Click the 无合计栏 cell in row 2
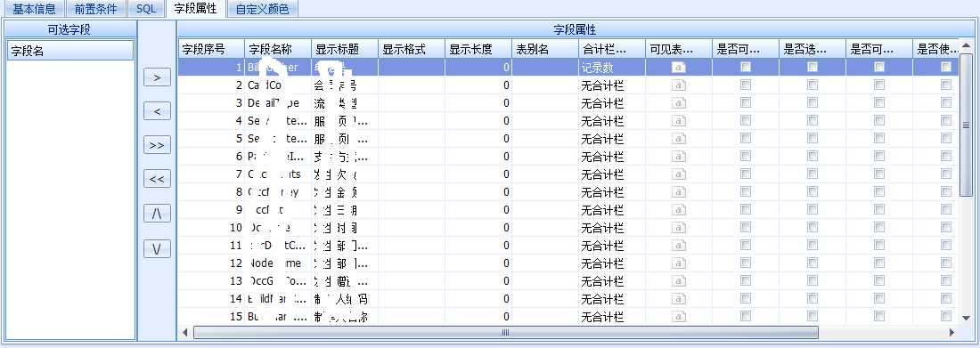The width and height of the screenshot is (980, 348). pyautogui.click(x=612, y=85)
